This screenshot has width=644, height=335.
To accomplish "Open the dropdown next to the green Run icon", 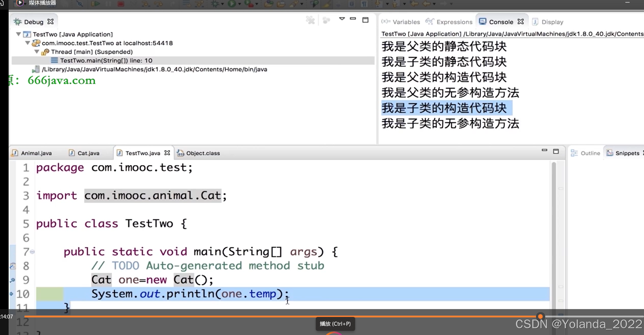I will [x=239, y=4].
